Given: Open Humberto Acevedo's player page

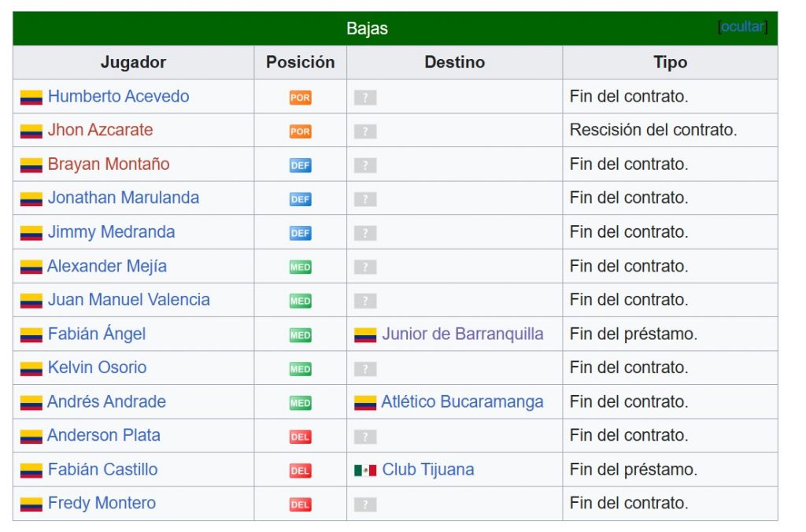Looking at the screenshot, I should click(x=118, y=96).
